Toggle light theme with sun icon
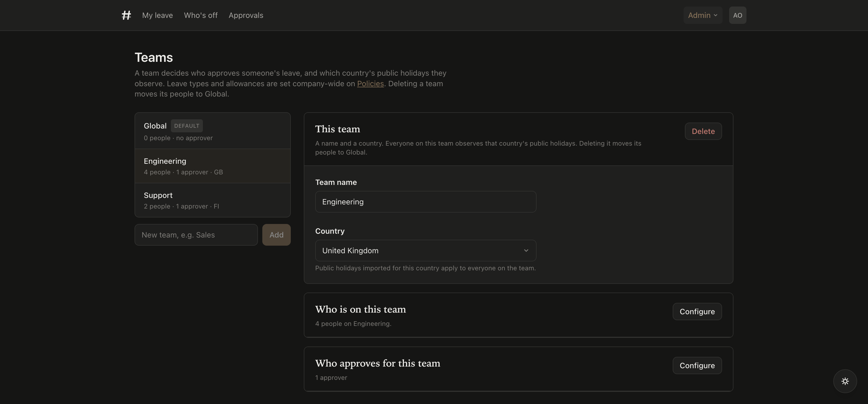868x404 pixels. click(845, 381)
